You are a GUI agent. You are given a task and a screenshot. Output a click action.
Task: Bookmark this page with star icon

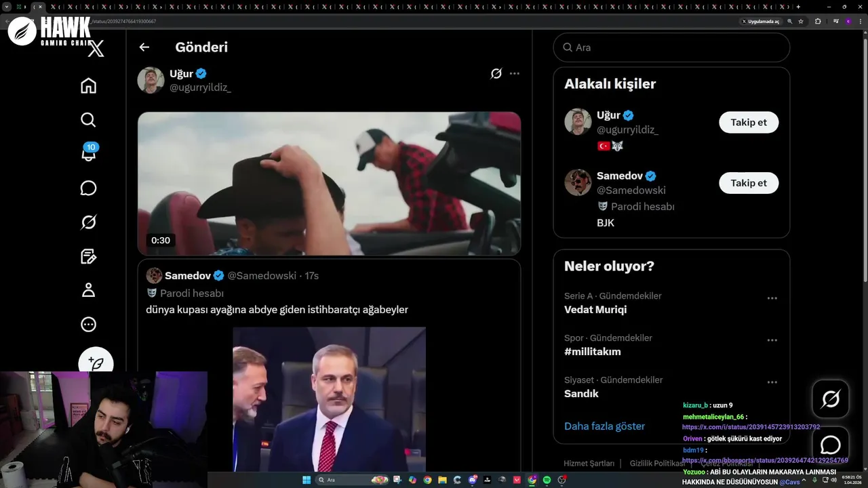tap(801, 22)
